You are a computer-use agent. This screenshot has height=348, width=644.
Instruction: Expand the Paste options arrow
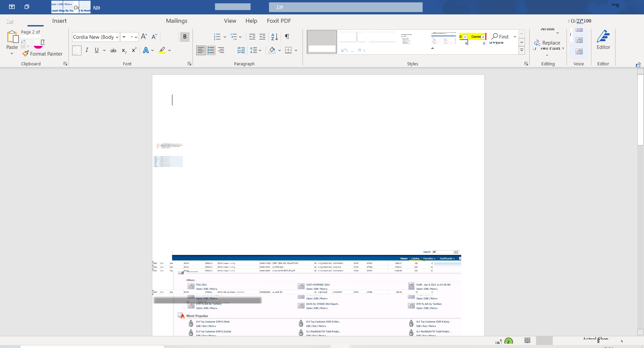(x=12, y=54)
